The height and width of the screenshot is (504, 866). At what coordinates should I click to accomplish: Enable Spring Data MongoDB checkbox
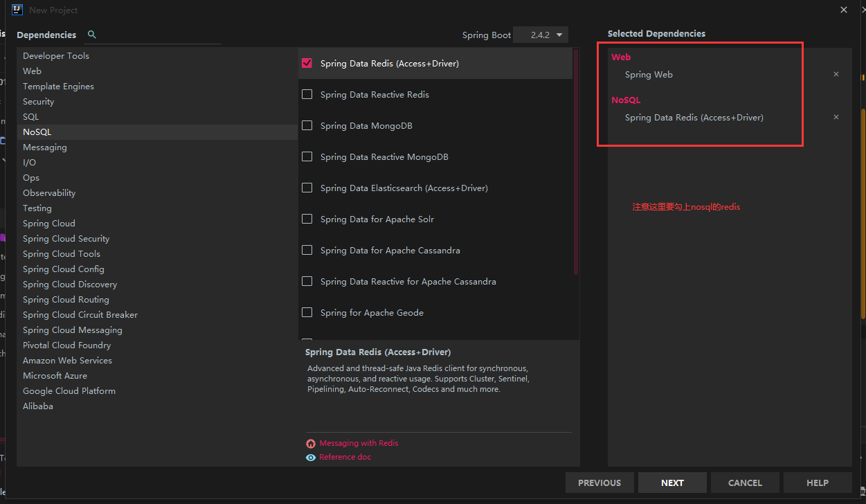tap(307, 125)
